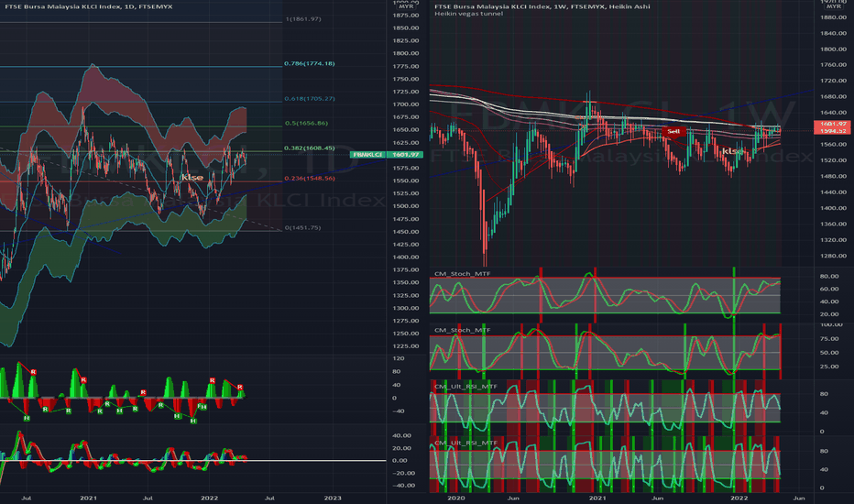Select the red Sell signal label on weekly chart
The image size is (854, 504).
click(673, 131)
